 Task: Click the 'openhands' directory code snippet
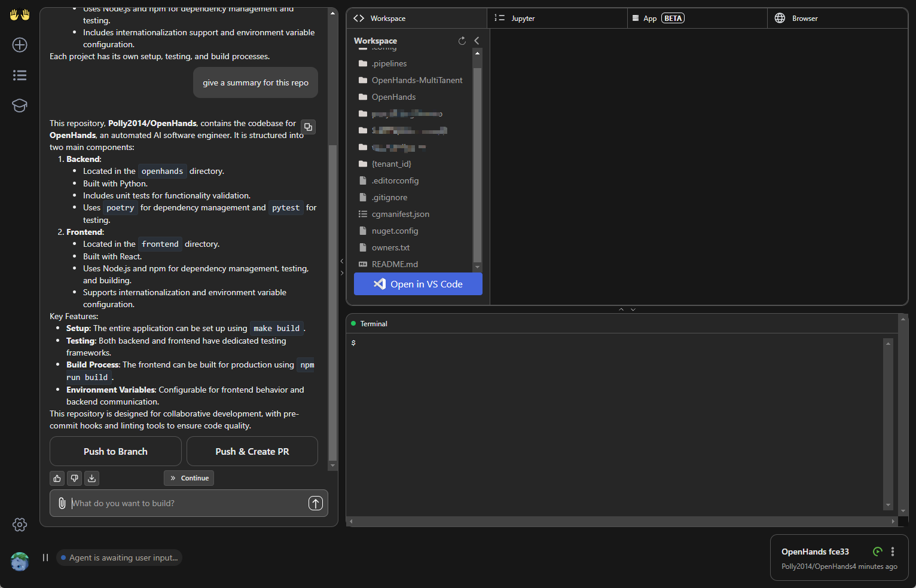(162, 171)
